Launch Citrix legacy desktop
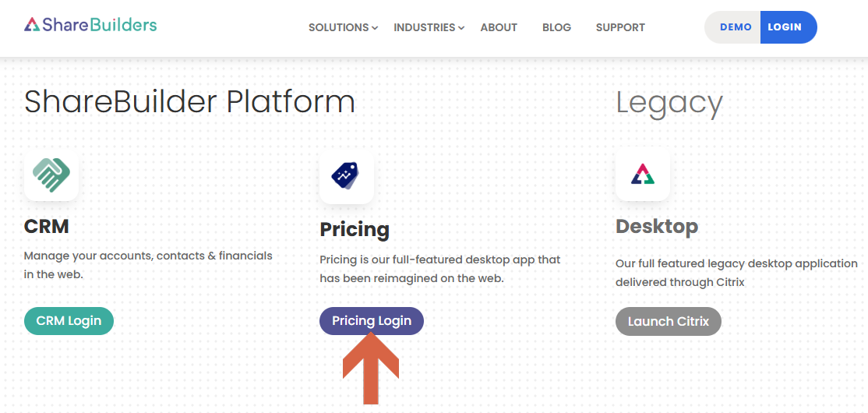 click(669, 322)
